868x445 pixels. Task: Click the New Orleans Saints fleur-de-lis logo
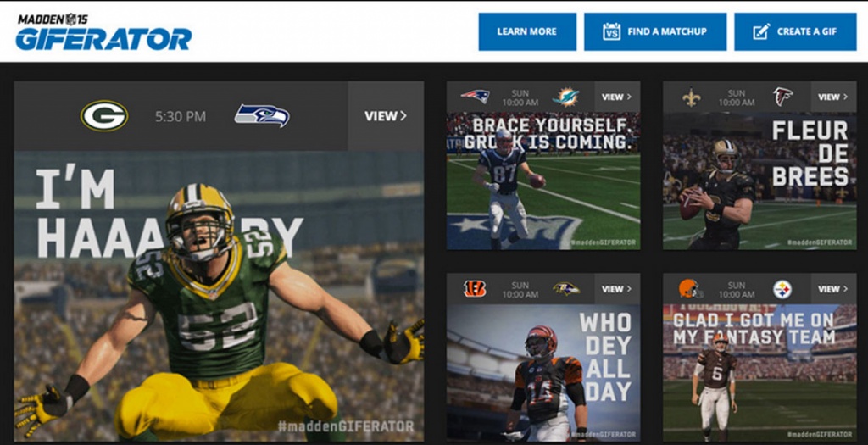(x=692, y=97)
